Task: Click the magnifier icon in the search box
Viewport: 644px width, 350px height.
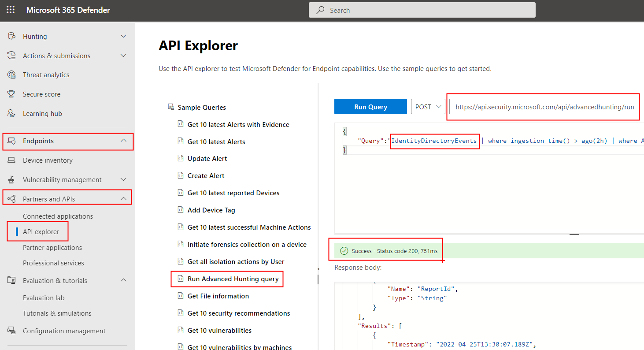Action: pos(321,10)
